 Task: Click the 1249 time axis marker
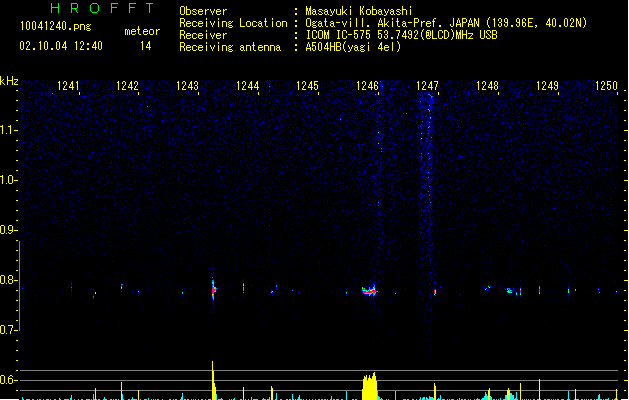coord(547,86)
